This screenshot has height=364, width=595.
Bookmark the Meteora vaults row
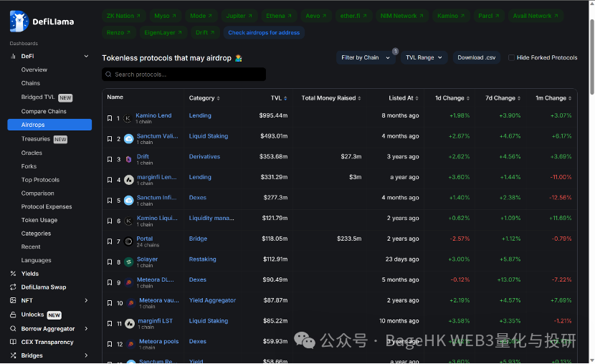click(109, 303)
